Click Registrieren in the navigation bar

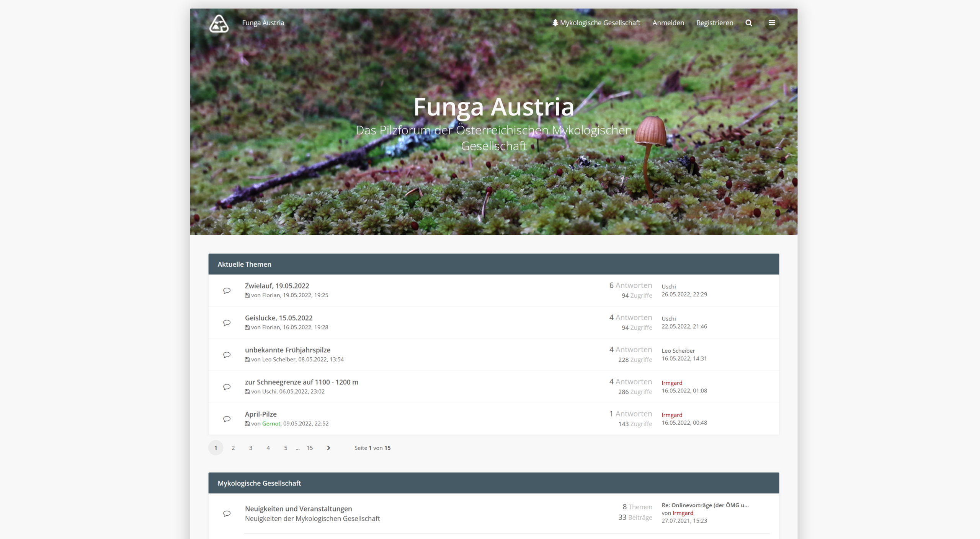click(x=715, y=23)
